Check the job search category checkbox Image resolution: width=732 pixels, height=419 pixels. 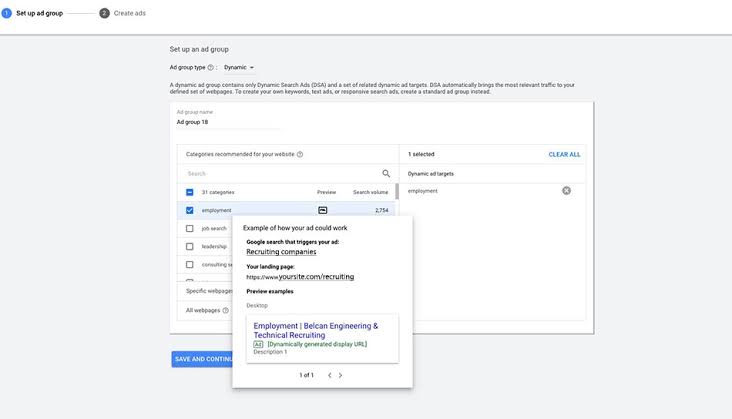coord(190,229)
